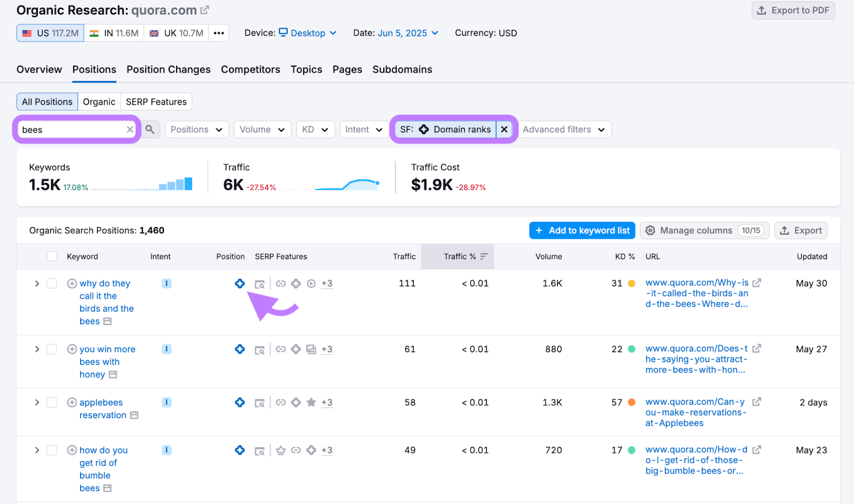Image resolution: width=854 pixels, height=504 pixels.
Task: Click the sitelinks icon for "applebees reservation"
Action: 280,402
